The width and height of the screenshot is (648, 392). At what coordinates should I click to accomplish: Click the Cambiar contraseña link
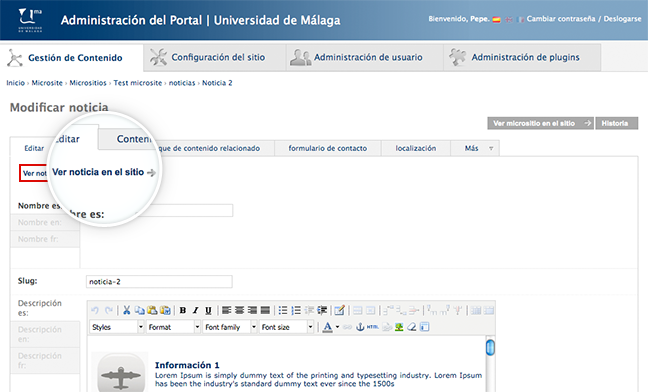(x=560, y=19)
